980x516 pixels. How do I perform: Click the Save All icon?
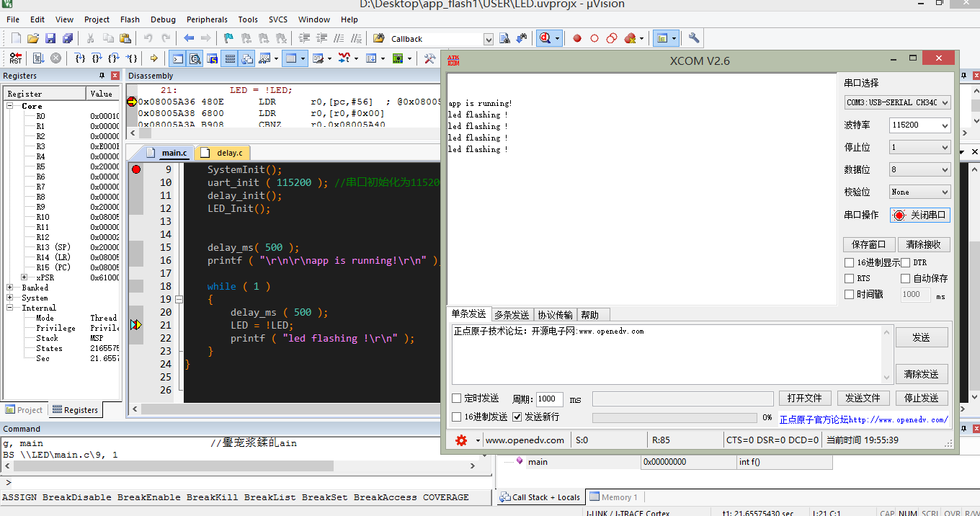68,38
